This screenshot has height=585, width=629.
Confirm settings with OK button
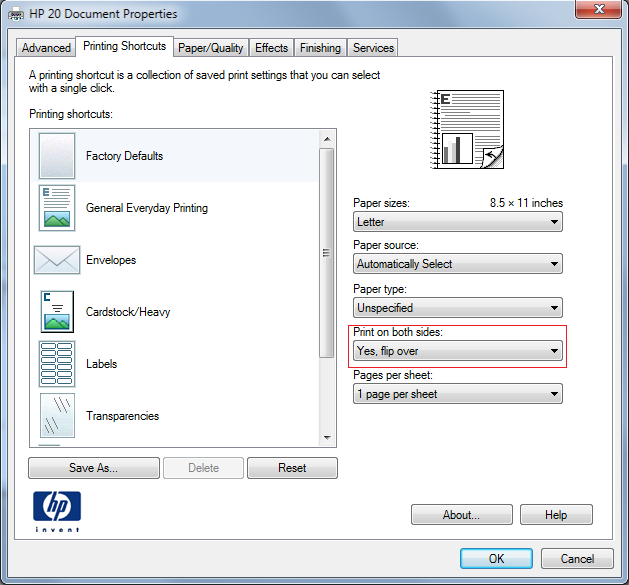pyautogui.click(x=497, y=559)
